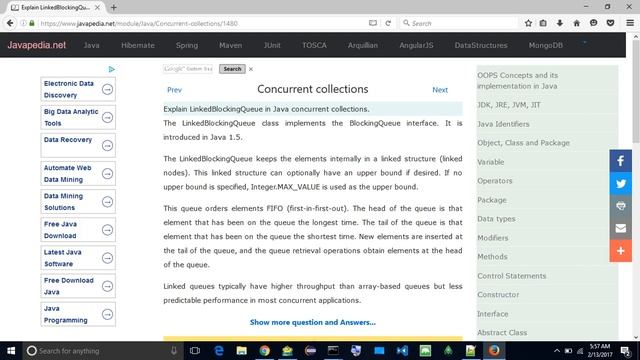The width and height of the screenshot is (640, 360).
Task: Open OOPS Concepts and its implementation link
Action: [x=518, y=81]
